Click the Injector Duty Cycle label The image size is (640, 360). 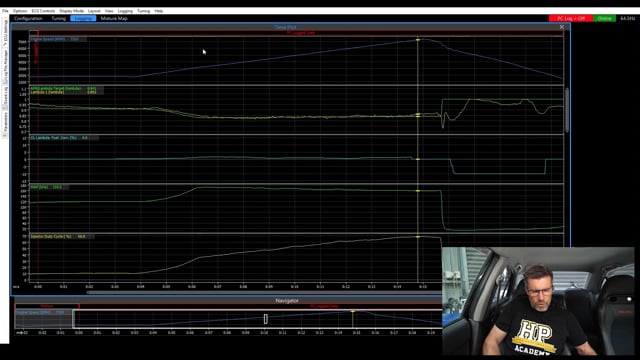point(51,236)
